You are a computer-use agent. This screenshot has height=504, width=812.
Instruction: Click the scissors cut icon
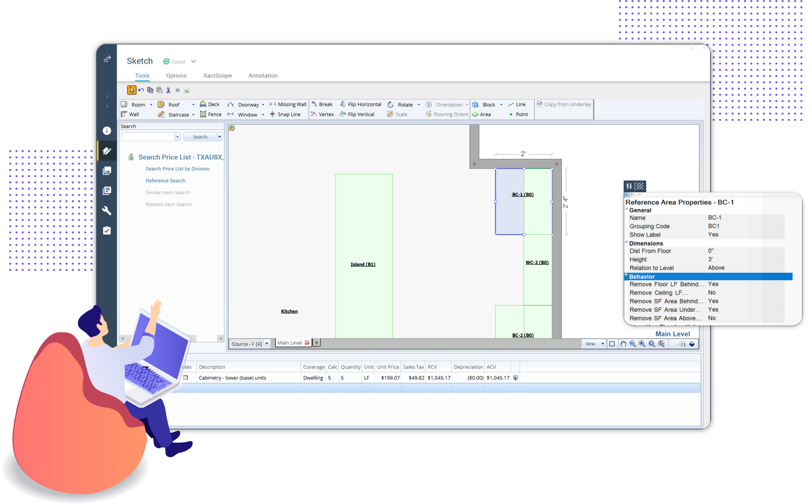168,90
